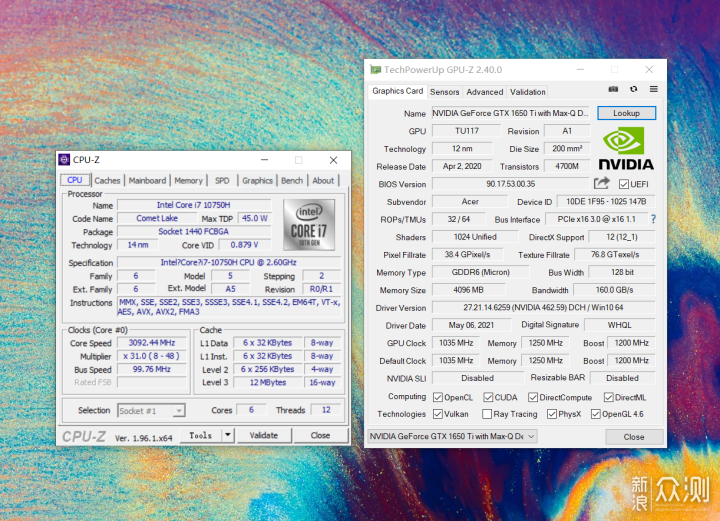Open the About tab in CPU-Z
720x521 pixels.
click(x=323, y=181)
